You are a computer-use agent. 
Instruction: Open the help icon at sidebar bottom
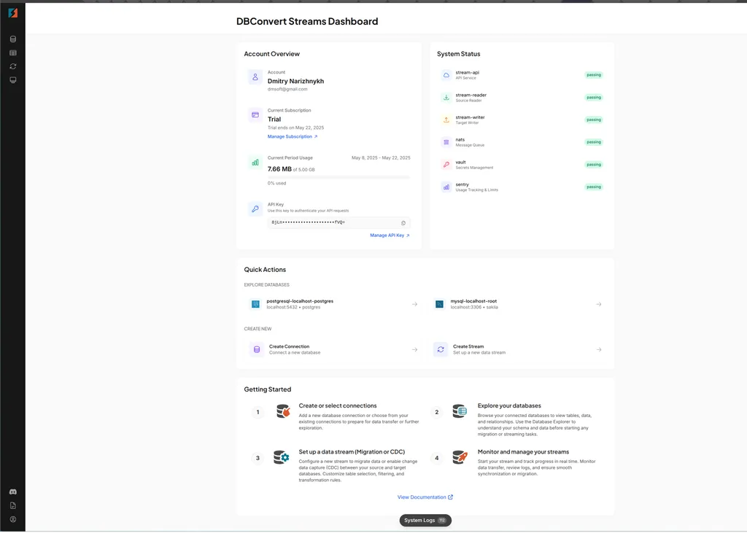(x=12, y=505)
